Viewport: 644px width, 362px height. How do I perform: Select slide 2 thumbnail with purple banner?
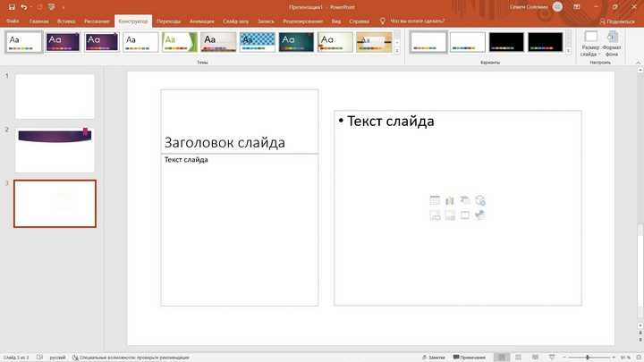pyautogui.click(x=55, y=148)
